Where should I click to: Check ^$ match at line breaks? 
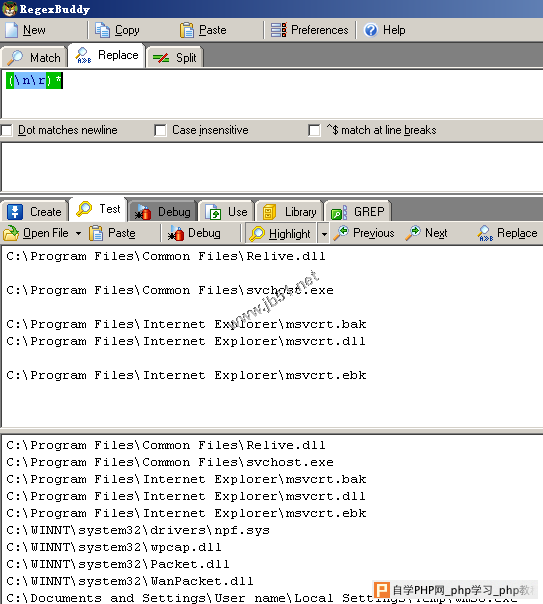[x=314, y=130]
